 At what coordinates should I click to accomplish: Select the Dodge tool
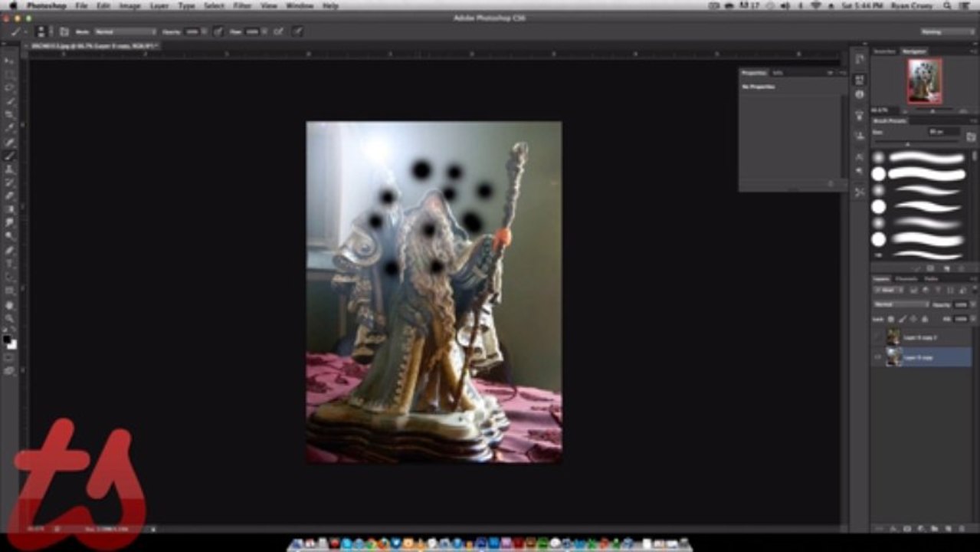(x=10, y=235)
